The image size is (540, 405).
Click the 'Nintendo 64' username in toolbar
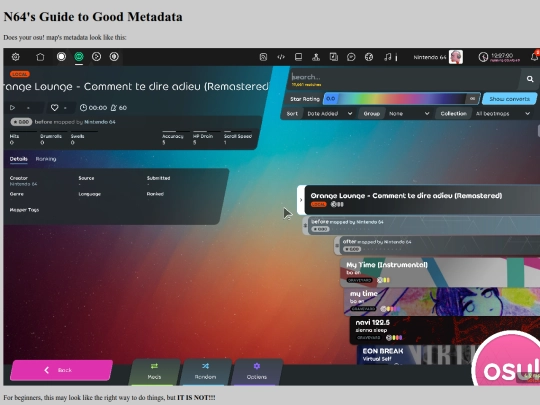[430, 57]
